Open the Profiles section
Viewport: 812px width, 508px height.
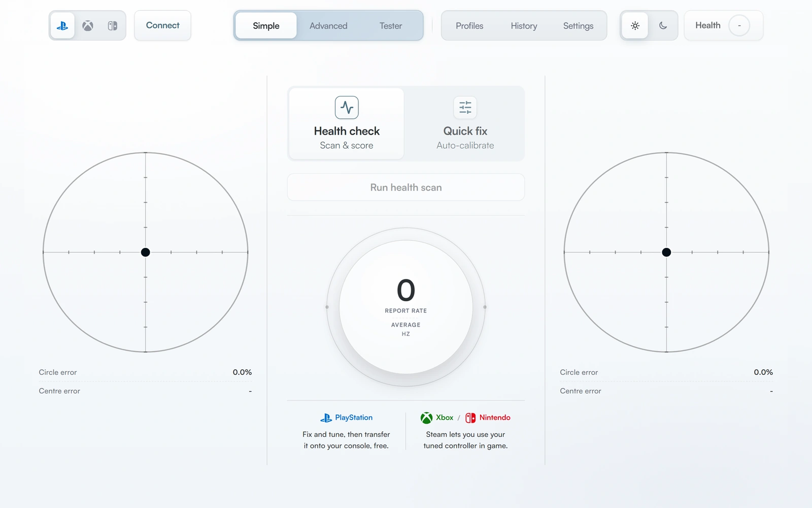(469, 26)
